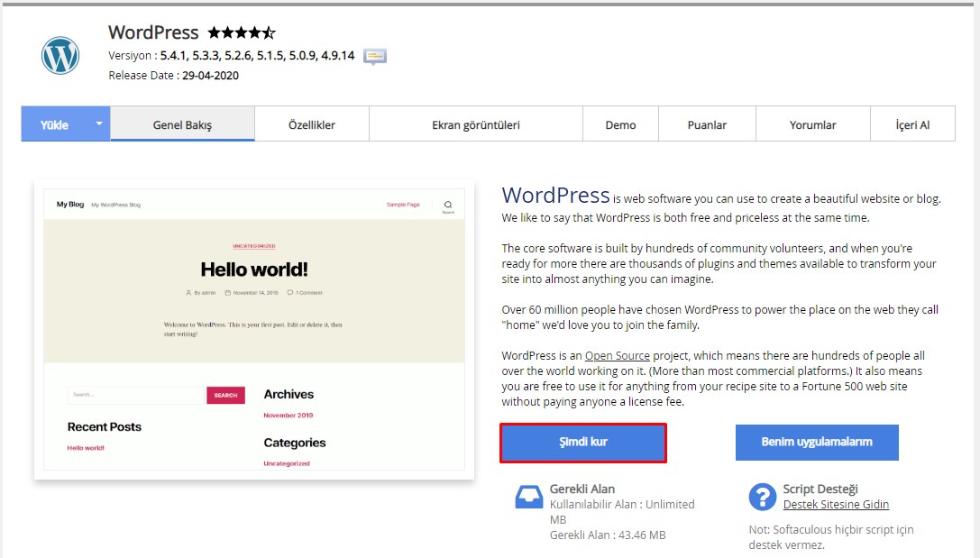The width and height of the screenshot is (980, 558).
Task: Click the Not: Softaculous note text
Action: click(x=831, y=537)
